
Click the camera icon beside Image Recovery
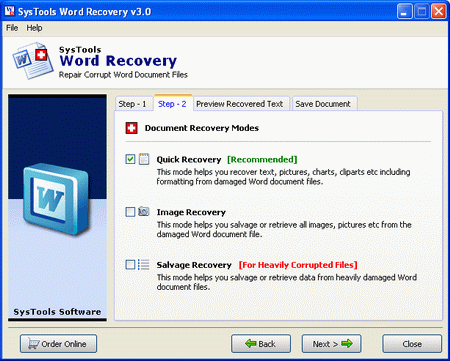[144, 211]
